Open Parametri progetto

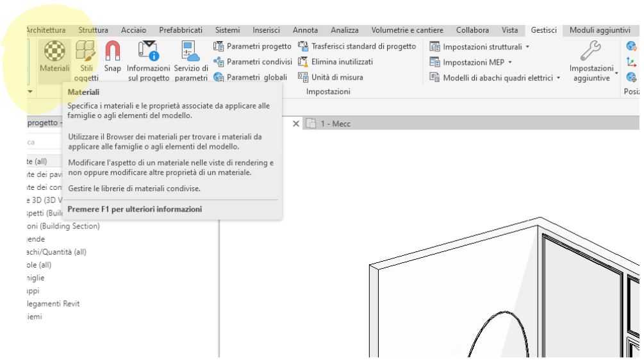pos(252,46)
